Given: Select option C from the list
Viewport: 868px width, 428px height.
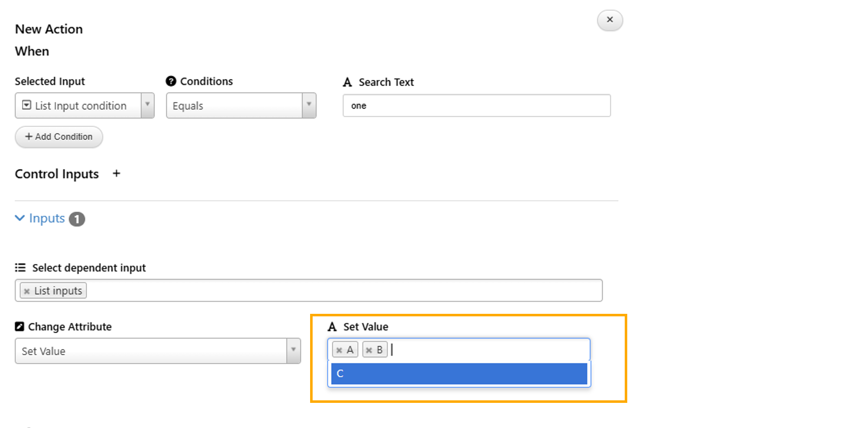Looking at the screenshot, I should click(x=458, y=374).
